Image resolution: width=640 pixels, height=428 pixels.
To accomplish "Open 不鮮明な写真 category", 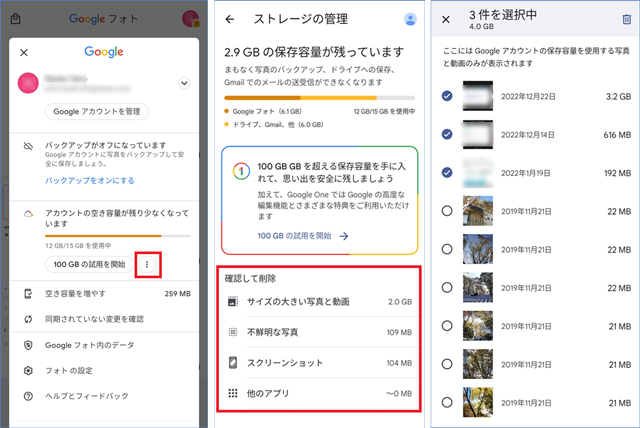I will [x=320, y=332].
